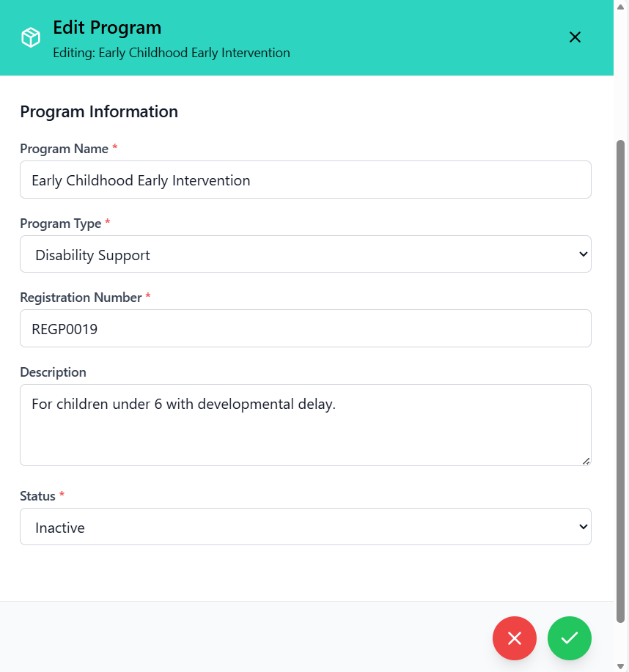Click the package box icon in header

pos(31,37)
